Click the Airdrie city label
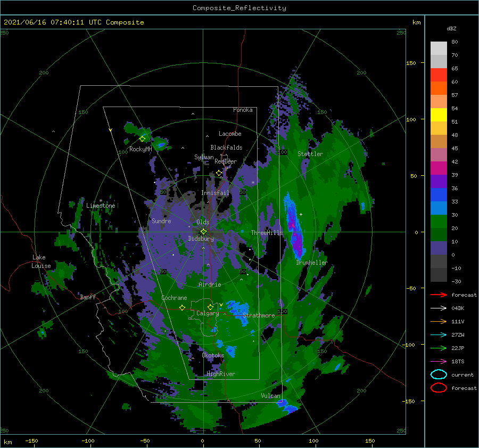This screenshot has width=479, height=448. point(210,284)
